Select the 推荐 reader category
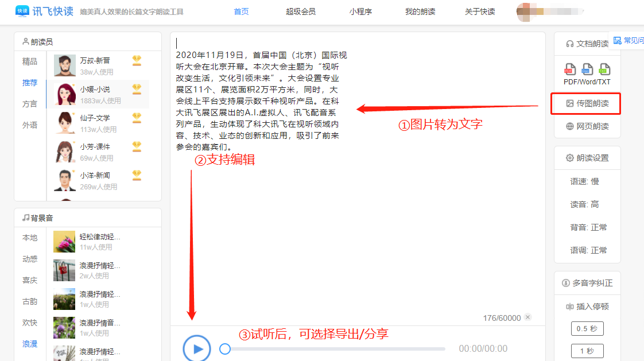 pyautogui.click(x=30, y=83)
